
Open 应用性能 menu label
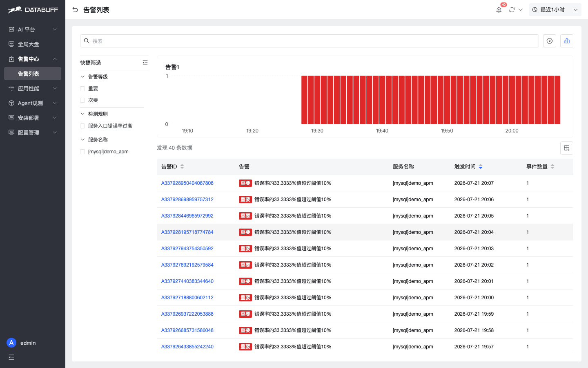tap(29, 88)
